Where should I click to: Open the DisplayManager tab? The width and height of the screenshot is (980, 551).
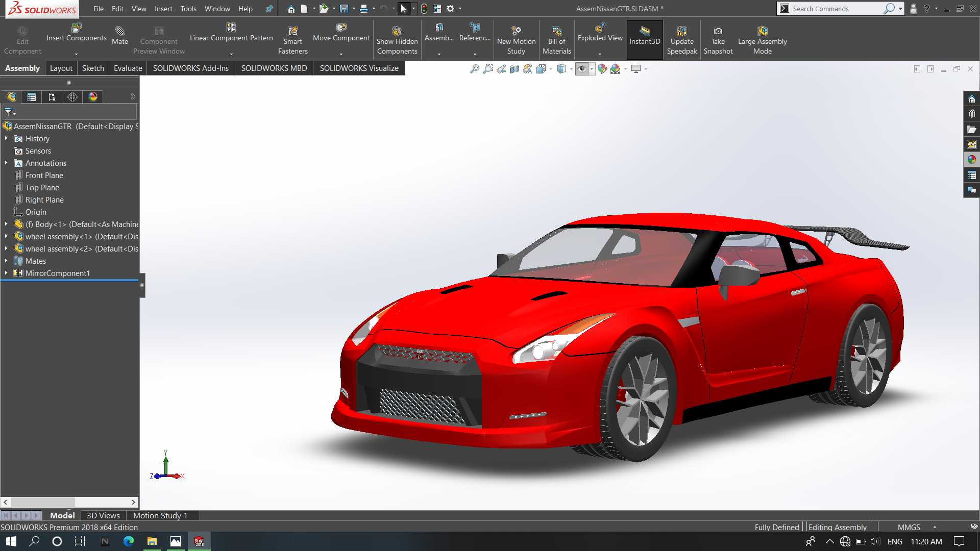93,97
